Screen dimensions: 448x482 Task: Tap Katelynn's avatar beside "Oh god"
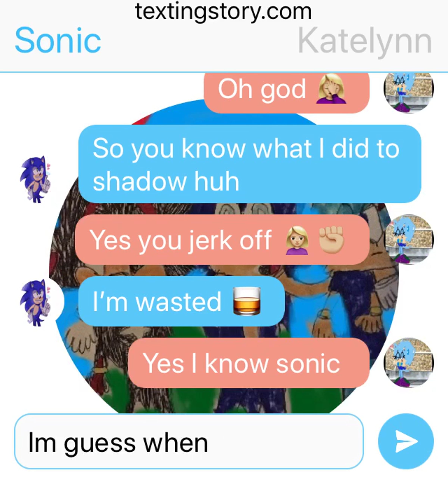tap(409, 92)
